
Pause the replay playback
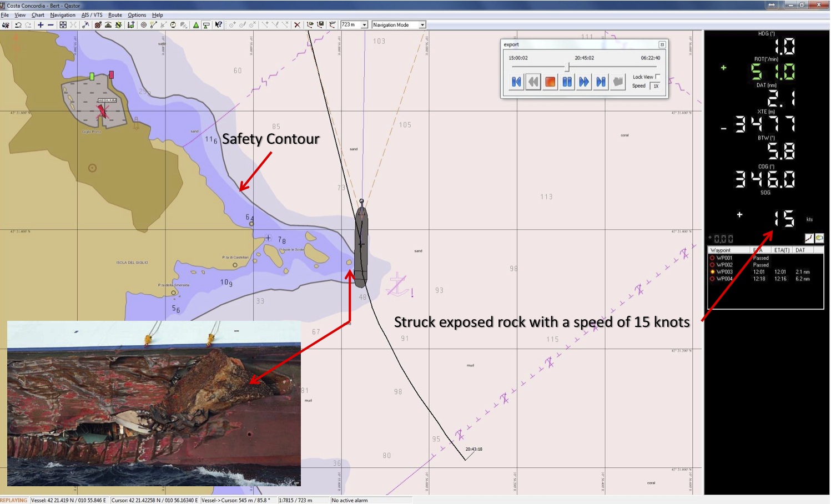click(567, 82)
